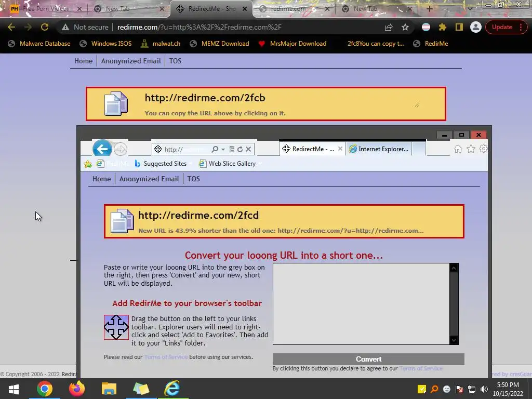Click Anonymized Email in the IE page
Screen dimensions: 532x399
(149, 179)
